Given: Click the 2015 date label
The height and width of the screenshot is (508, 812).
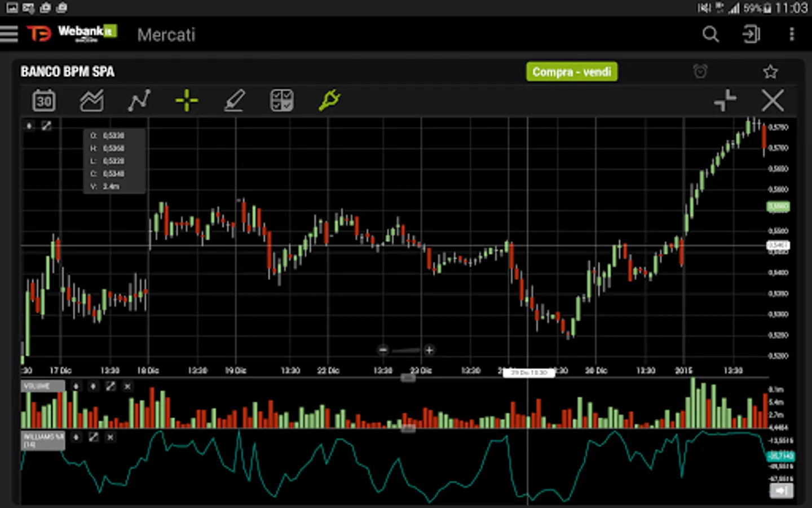Looking at the screenshot, I should click(x=683, y=371).
